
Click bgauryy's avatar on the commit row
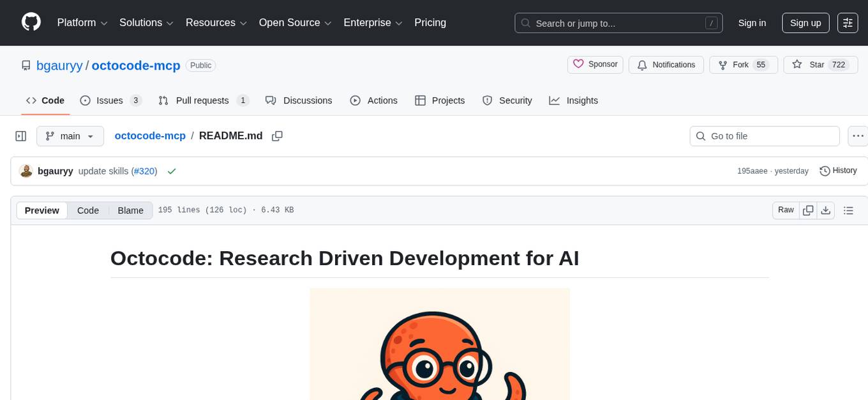point(26,171)
